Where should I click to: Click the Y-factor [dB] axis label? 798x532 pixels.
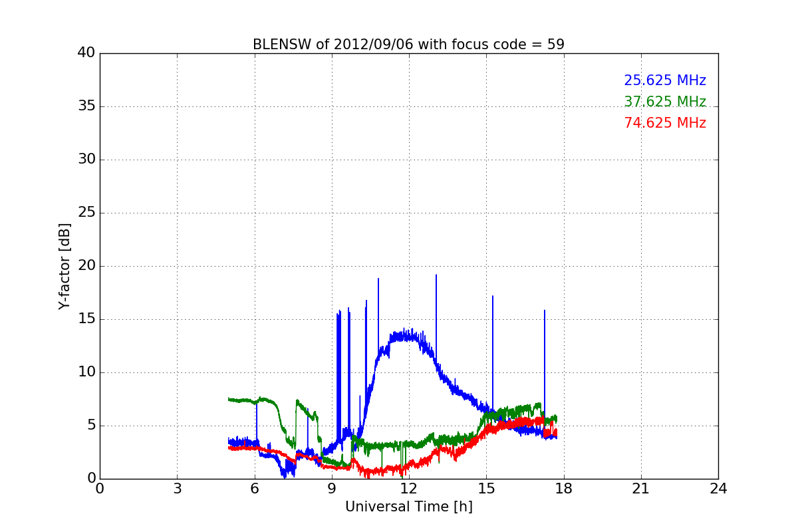64,266
